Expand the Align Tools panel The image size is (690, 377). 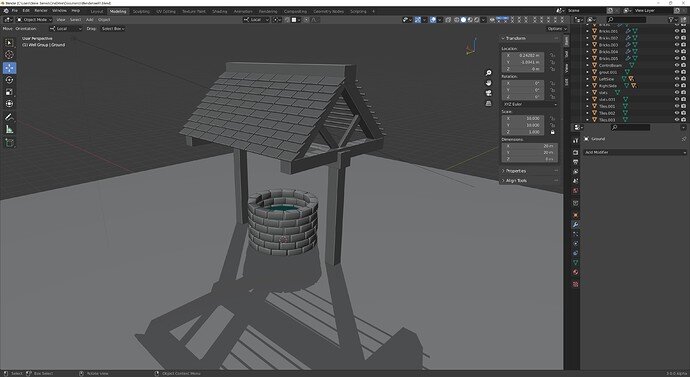click(516, 180)
